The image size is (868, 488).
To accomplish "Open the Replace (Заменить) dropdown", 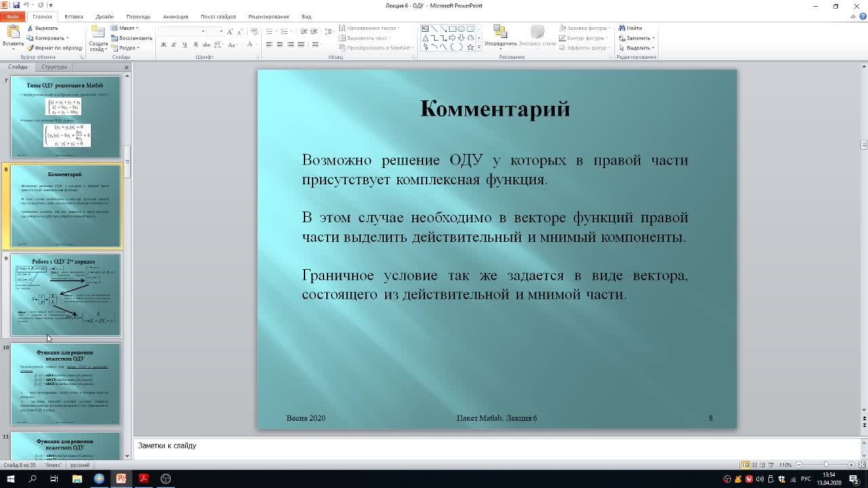I will [636, 38].
